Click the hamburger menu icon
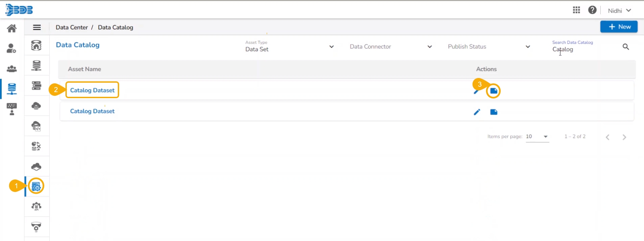Viewport: 644px width, 241px height. point(37,28)
